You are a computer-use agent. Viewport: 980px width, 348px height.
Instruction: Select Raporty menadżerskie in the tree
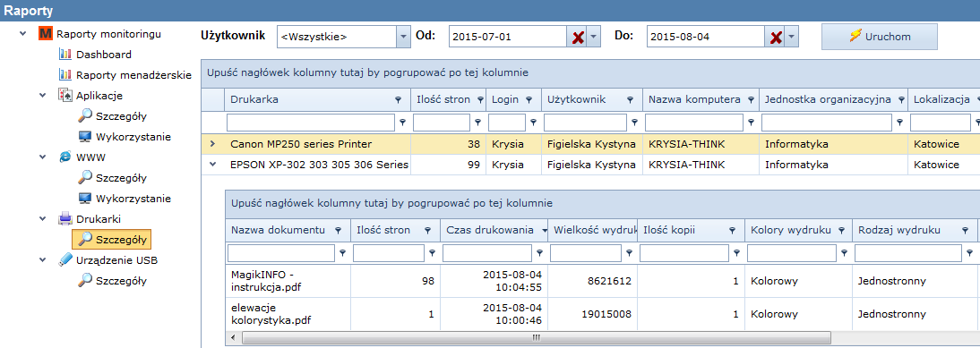133,75
